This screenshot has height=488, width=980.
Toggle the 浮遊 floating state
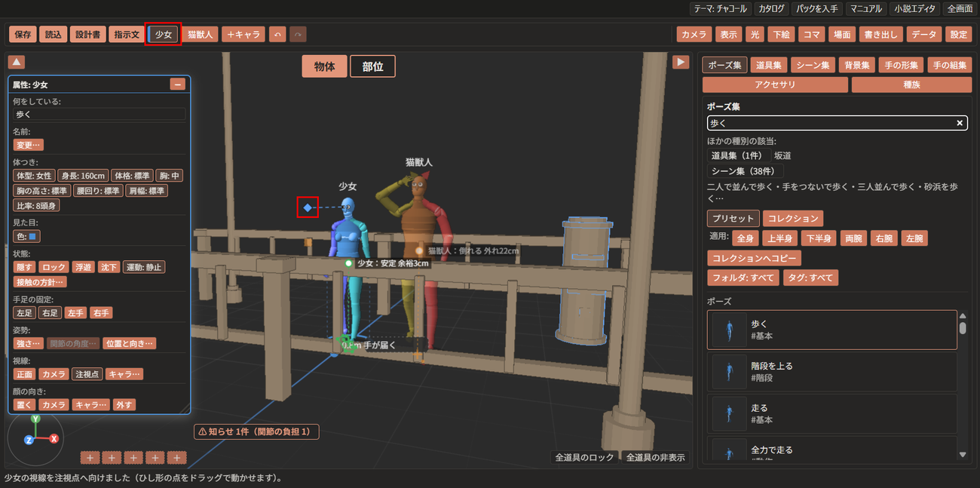83,267
